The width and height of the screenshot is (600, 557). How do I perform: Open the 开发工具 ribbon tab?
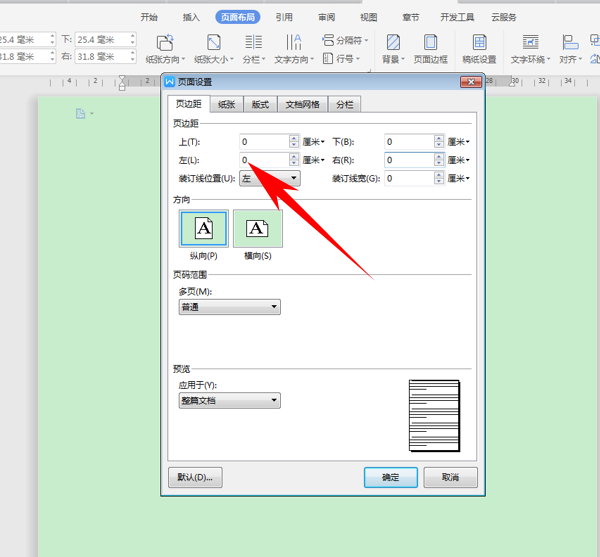tap(457, 17)
